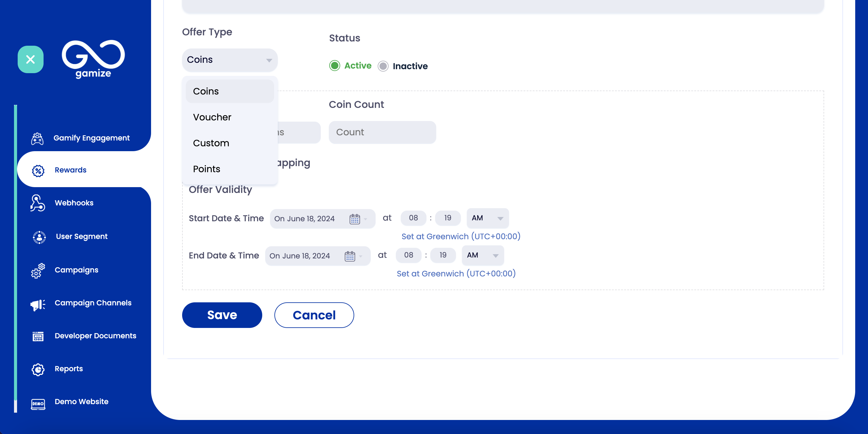Click the teal close sidebar X icon
Screen dimensions: 868x434
[30, 59]
